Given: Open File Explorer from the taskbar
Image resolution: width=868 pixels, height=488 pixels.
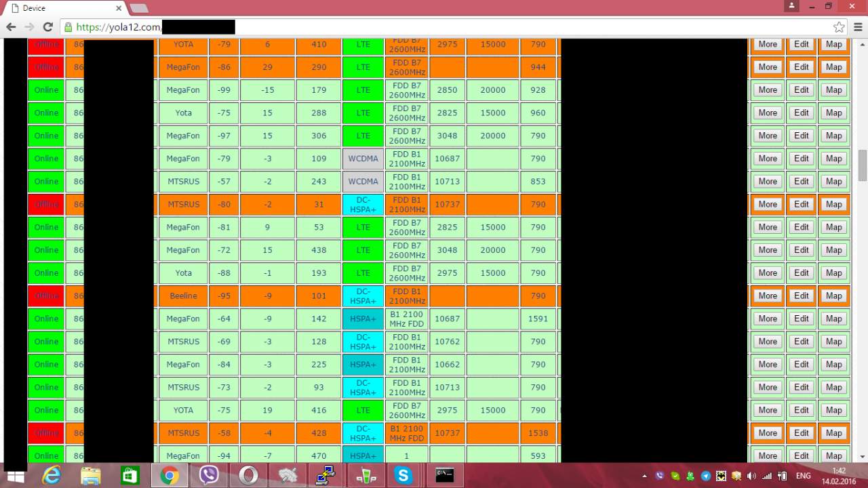Looking at the screenshot, I should pos(91,476).
